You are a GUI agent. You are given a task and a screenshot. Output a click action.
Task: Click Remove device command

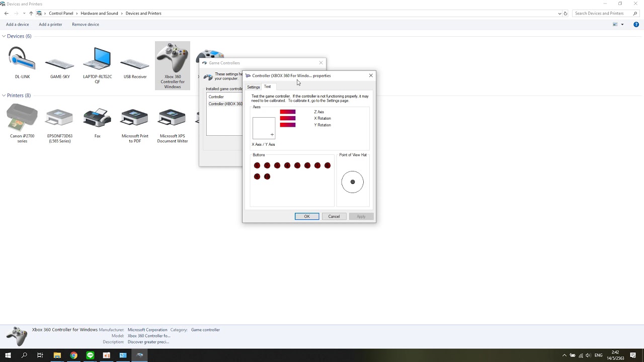86,24
